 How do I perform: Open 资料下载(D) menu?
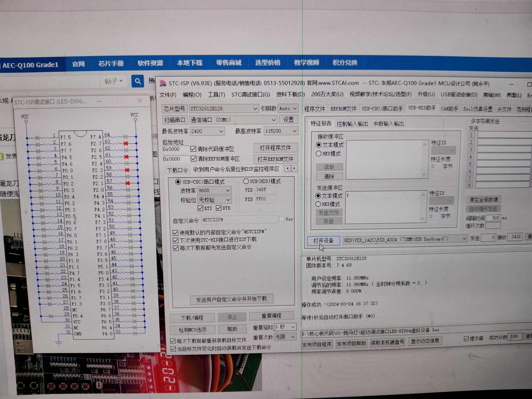tap(290, 94)
